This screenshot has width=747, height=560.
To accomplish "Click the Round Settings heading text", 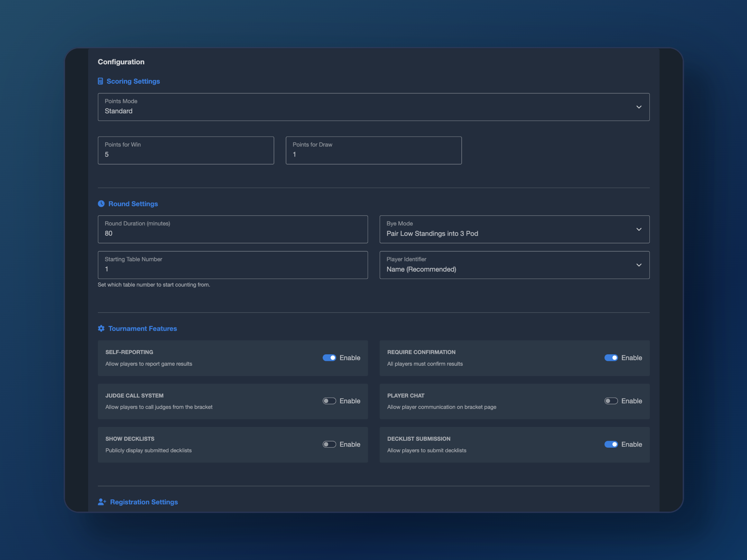I will (133, 204).
